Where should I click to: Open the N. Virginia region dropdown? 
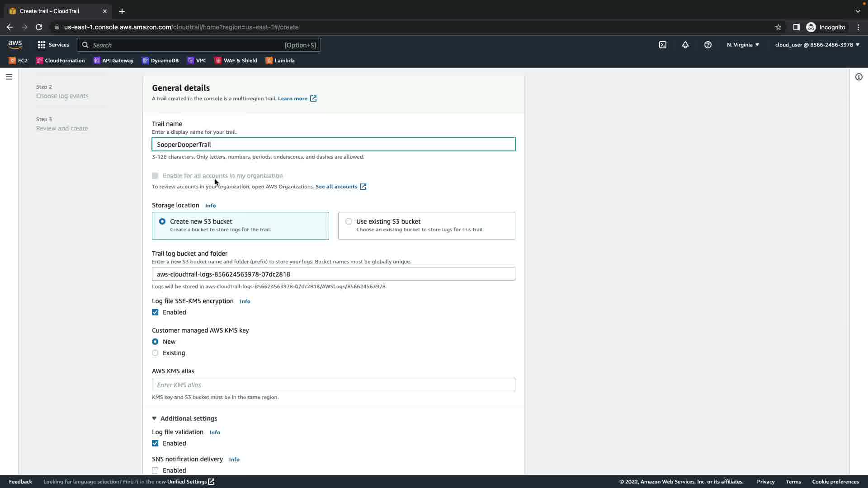[743, 45]
